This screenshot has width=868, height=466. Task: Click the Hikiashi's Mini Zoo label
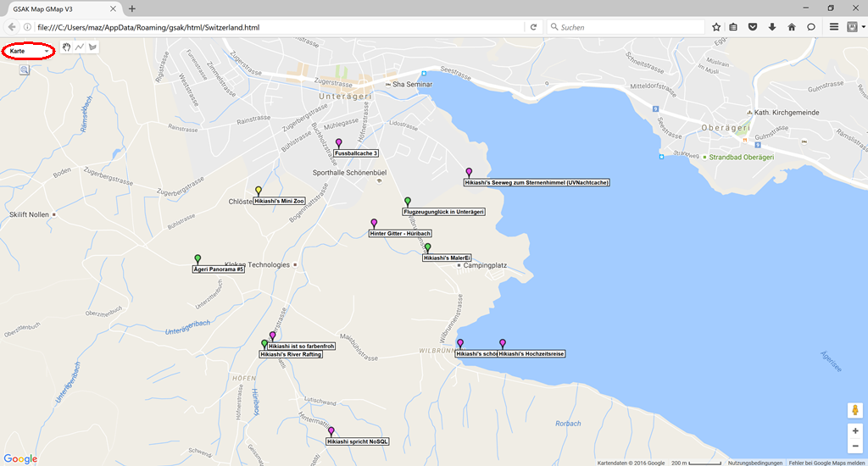(280, 201)
